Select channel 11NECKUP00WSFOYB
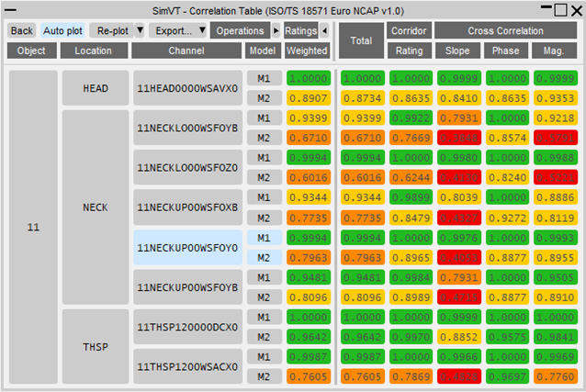Viewport: 586px width, 392px height. (187, 287)
